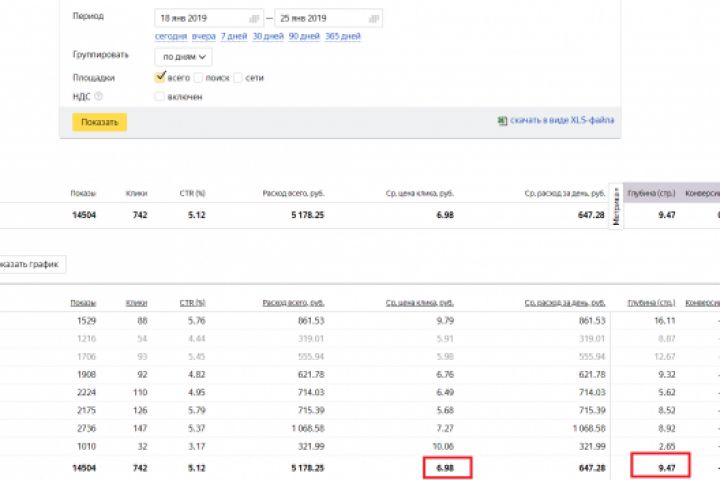Select the вчера period link
Image resolution: width=720 pixels, height=480 pixels.
[x=203, y=36]
